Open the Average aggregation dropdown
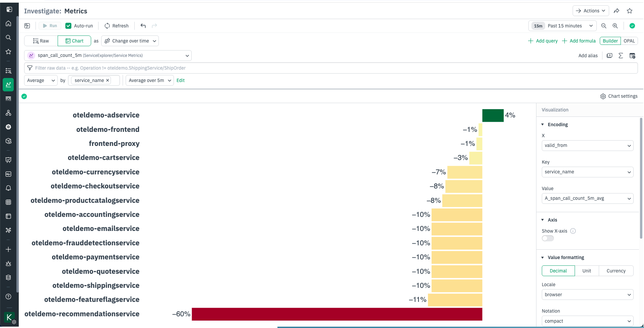 [41, 80]
